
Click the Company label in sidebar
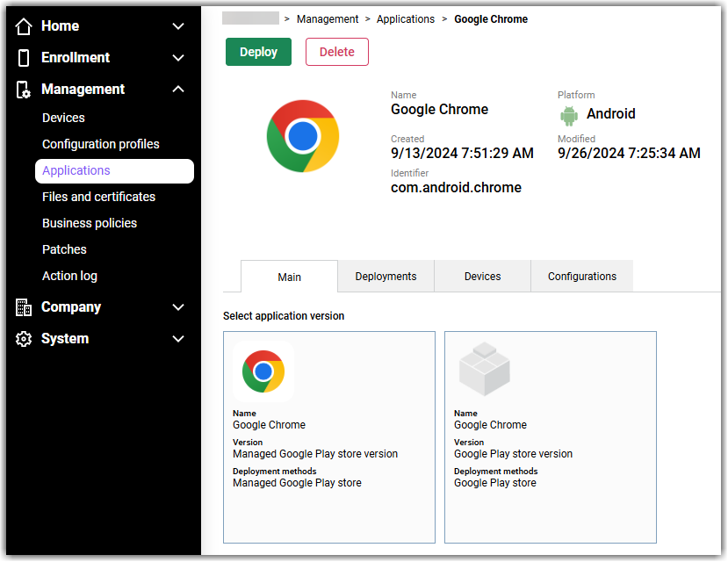71,307
